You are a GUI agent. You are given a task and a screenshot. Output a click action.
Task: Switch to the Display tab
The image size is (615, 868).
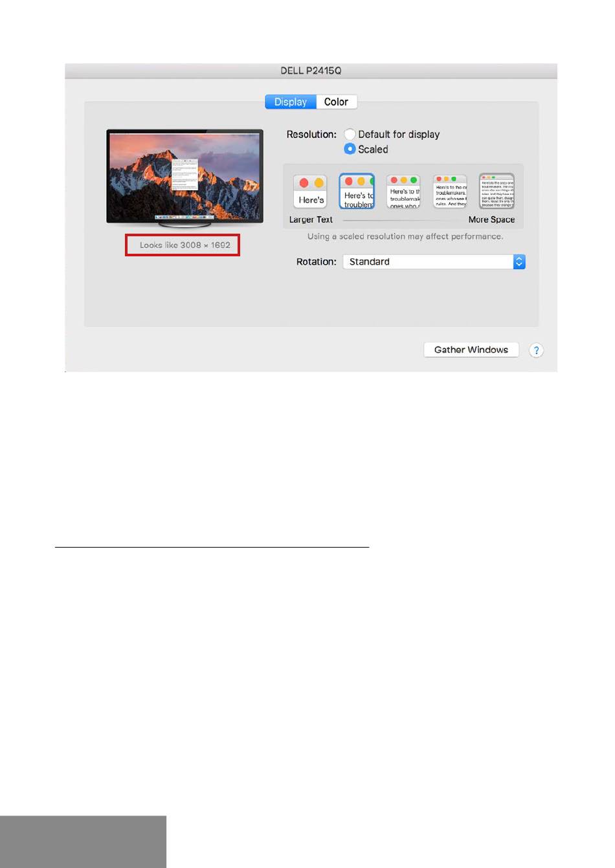click(x=291, y=102)
